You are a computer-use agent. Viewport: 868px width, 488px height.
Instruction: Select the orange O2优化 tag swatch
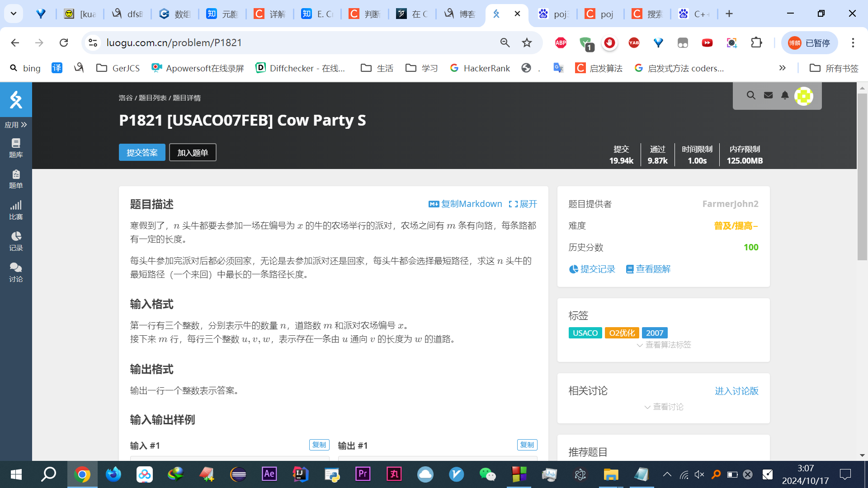coord(622,333)
